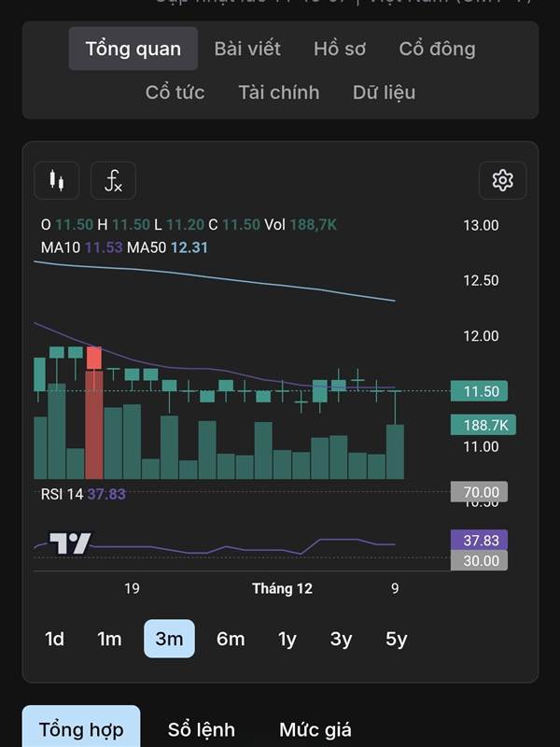The image size is (560, 747).
Task: Select the 1d time range
Action: [55, 639]
